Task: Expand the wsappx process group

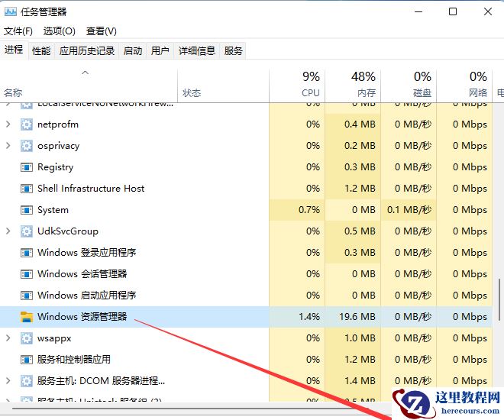Action: pyautogui.click(x=8, y=338)
